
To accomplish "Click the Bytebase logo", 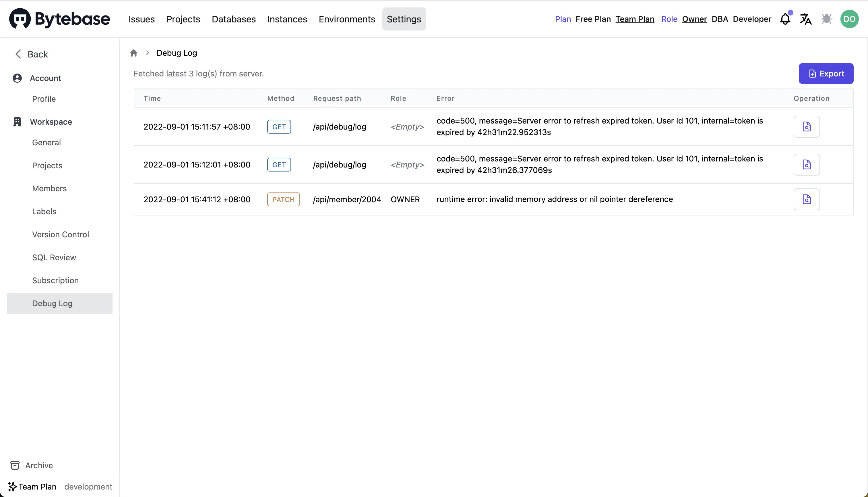I will pyautogui.click(x=60, y=19).
